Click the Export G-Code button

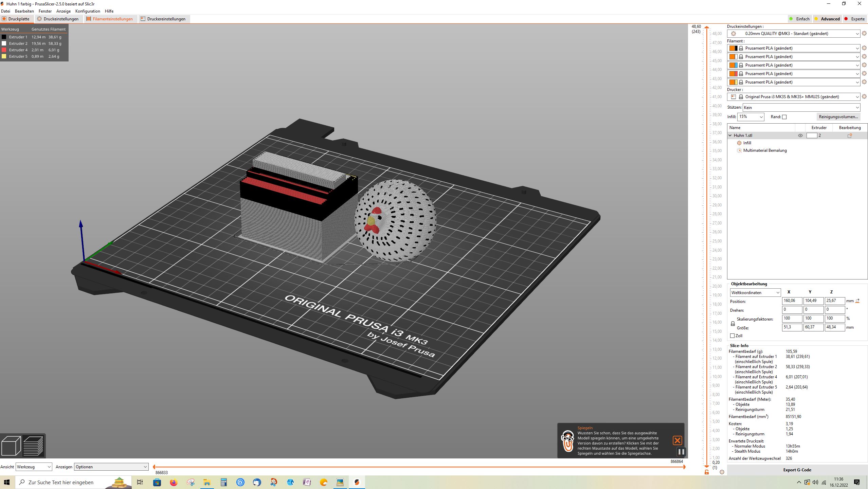point(797,470)
